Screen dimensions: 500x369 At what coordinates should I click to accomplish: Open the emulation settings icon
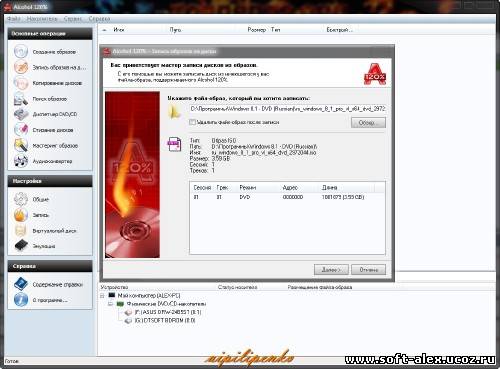(21, 246)
